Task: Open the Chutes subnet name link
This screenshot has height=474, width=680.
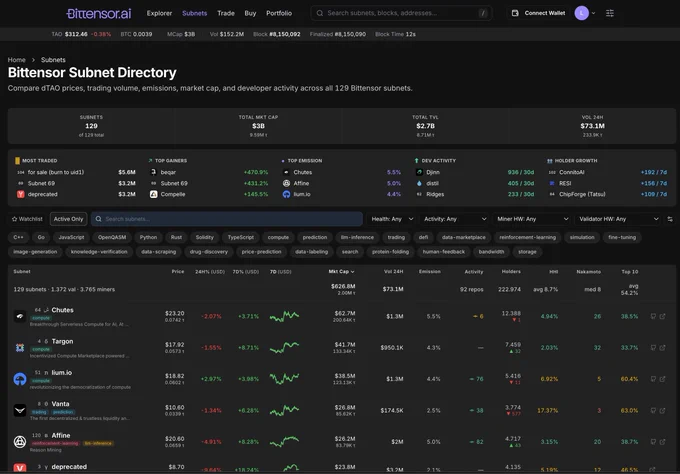Action: click(x=62, y=310)
